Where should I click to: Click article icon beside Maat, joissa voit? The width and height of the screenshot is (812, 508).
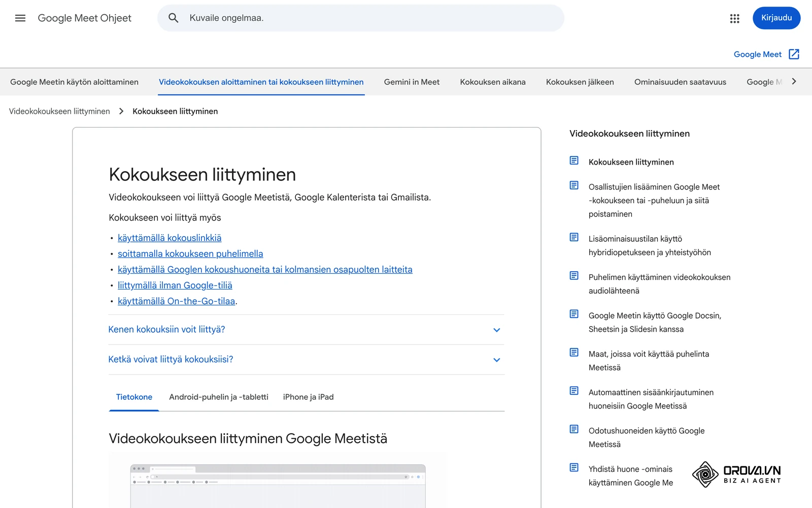tap(574, 353)
